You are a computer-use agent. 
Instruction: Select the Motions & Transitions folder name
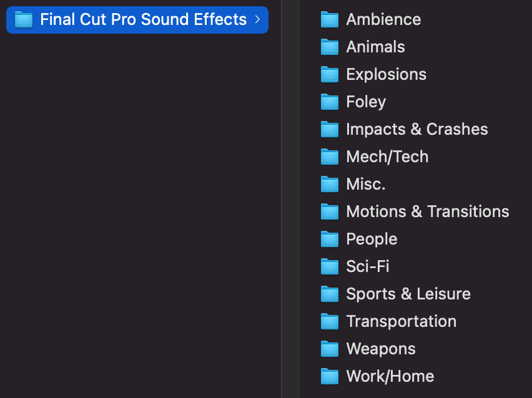427,212
